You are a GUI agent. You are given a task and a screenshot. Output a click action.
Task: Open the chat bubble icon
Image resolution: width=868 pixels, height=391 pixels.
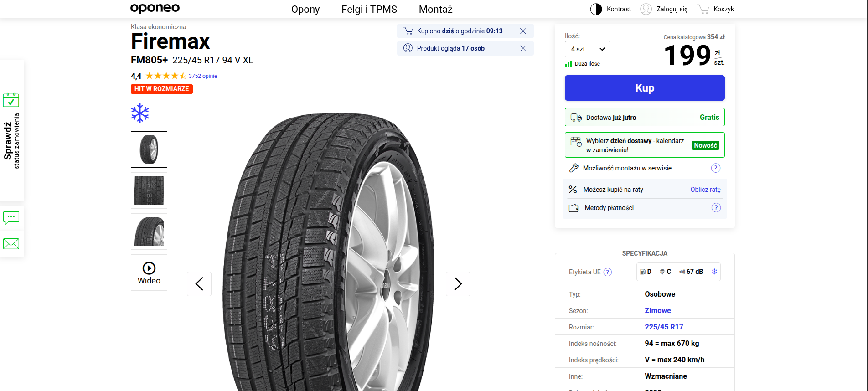[11, 218]
